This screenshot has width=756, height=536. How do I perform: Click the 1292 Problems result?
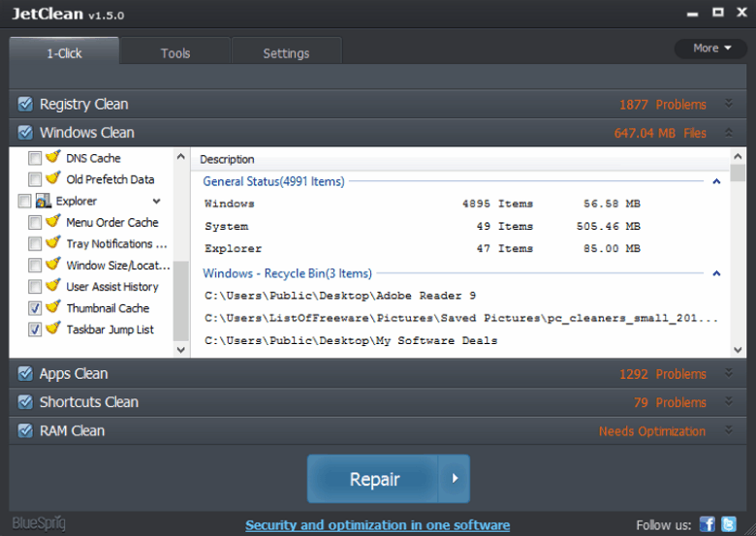tap(662, 374)
